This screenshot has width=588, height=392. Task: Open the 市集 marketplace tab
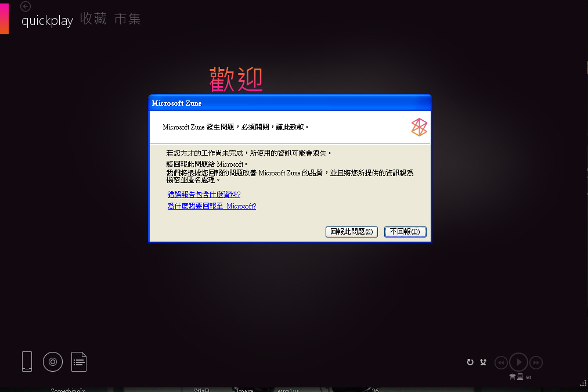128,19
